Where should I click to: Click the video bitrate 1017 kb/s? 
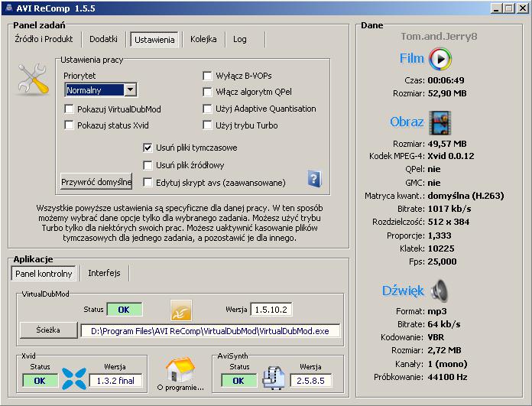click(449, 209)
